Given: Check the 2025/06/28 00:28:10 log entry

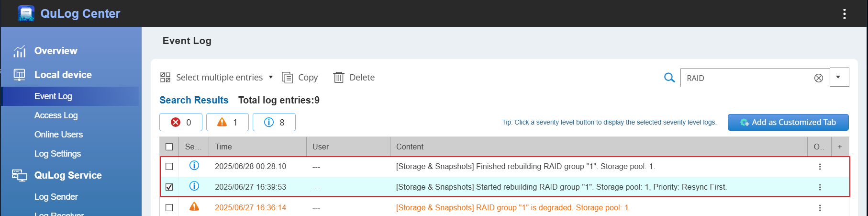Looking at the screenshot, I should (169, 167).
